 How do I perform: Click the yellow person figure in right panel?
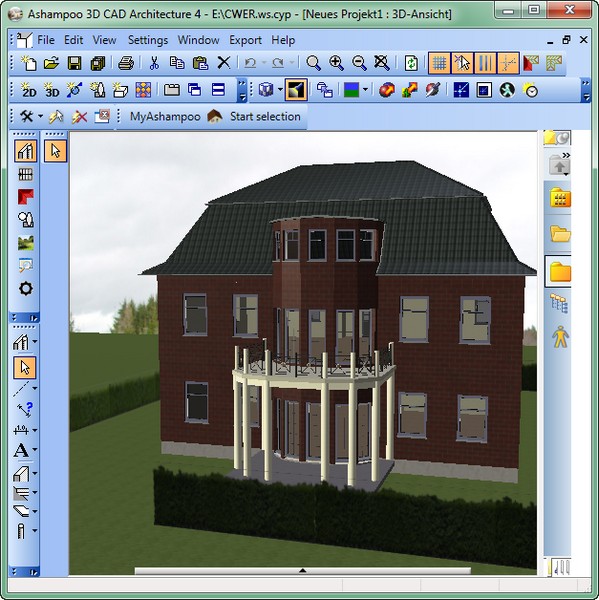coord(560,337)
